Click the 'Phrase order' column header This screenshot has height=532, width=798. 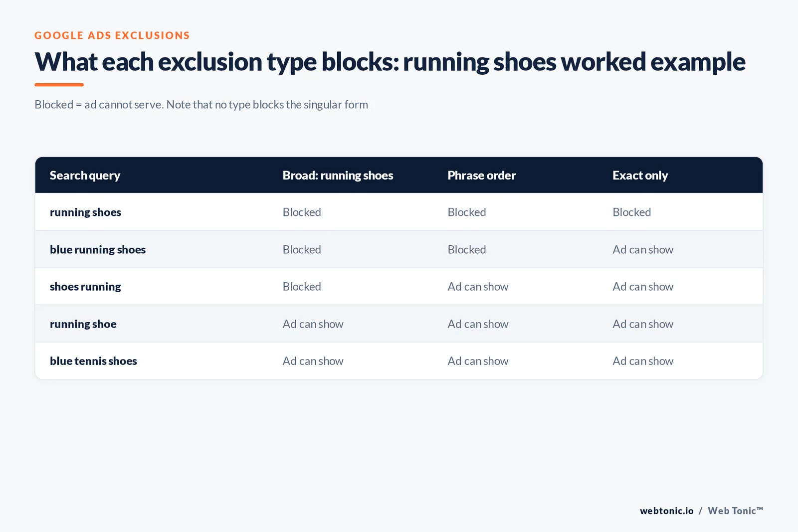(x=481, y=176)
